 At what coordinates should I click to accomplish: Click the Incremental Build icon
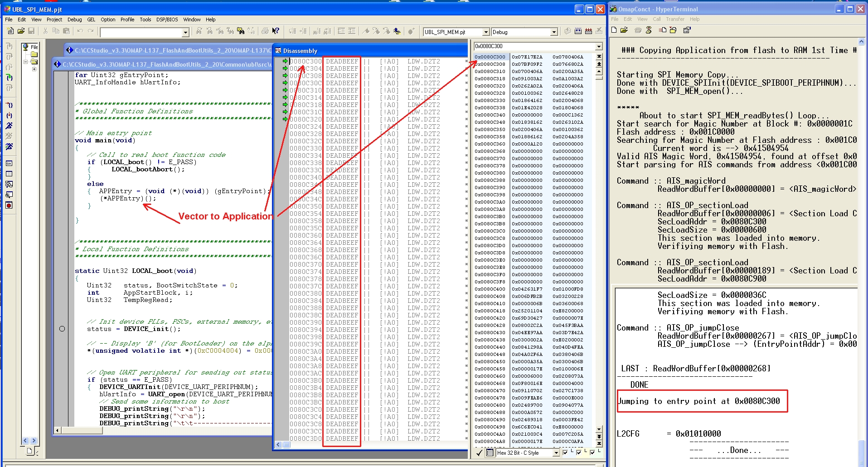tap(578, 31)
